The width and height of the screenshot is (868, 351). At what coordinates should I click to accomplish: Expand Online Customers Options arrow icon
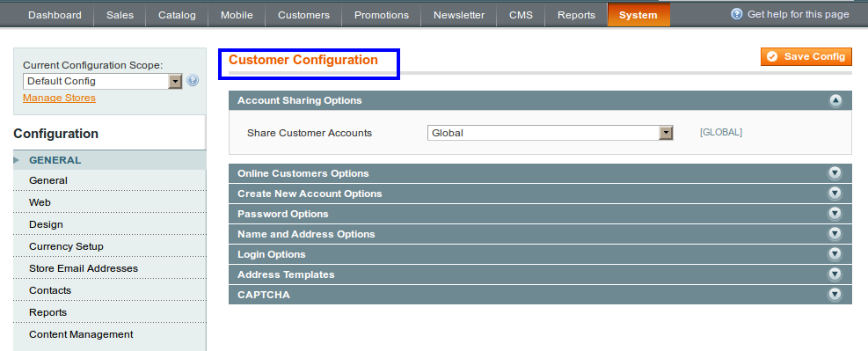pyautogui.click(x=835, y=173)
